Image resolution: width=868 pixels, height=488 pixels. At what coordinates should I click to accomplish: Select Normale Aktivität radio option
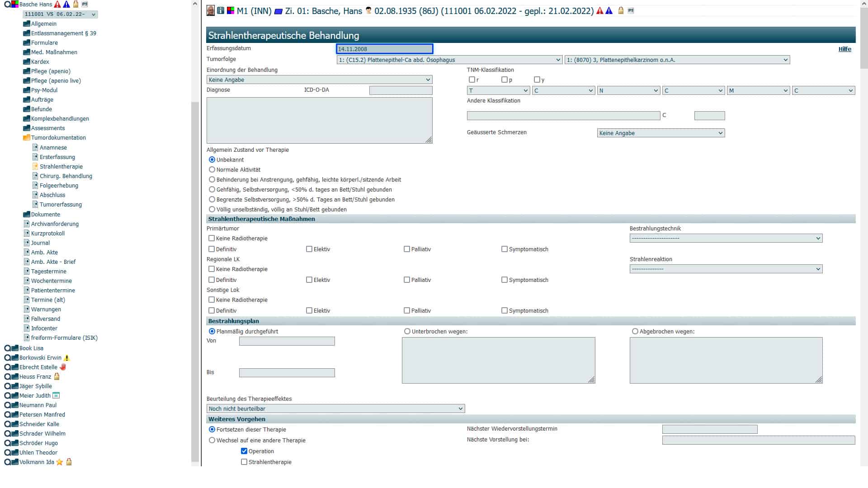[212, 169]
